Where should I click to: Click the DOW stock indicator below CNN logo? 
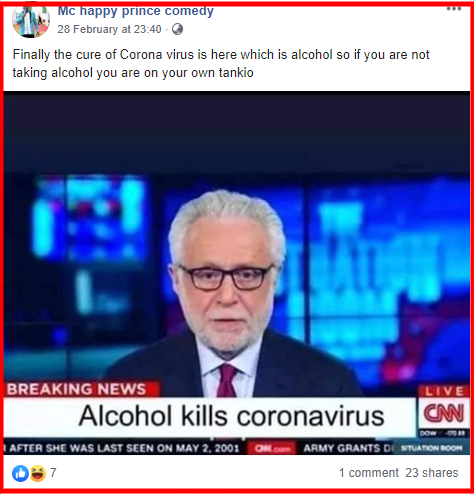tap(443, 433)
